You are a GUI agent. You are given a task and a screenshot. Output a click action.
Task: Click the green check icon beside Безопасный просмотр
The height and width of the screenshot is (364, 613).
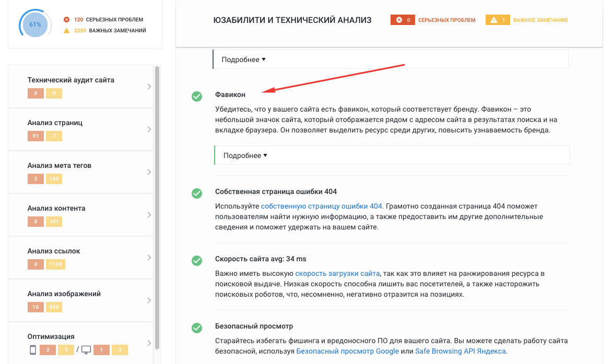coord(197,328)
